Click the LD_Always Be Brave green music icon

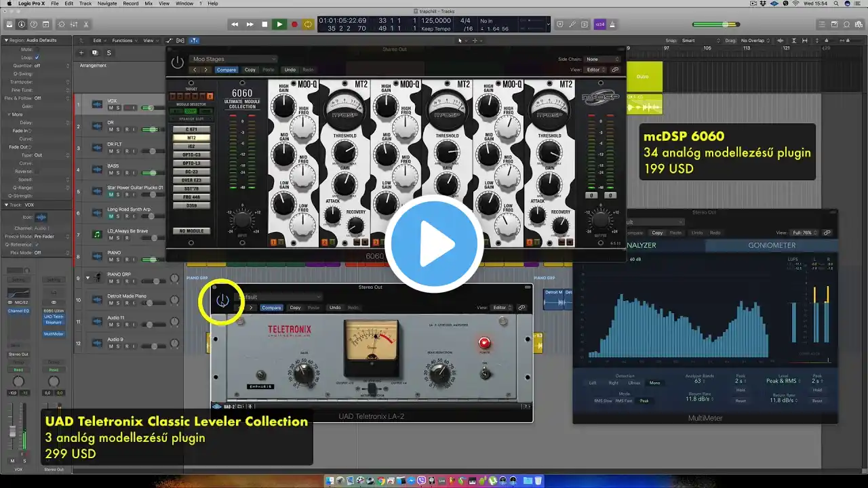coord(97,235)
